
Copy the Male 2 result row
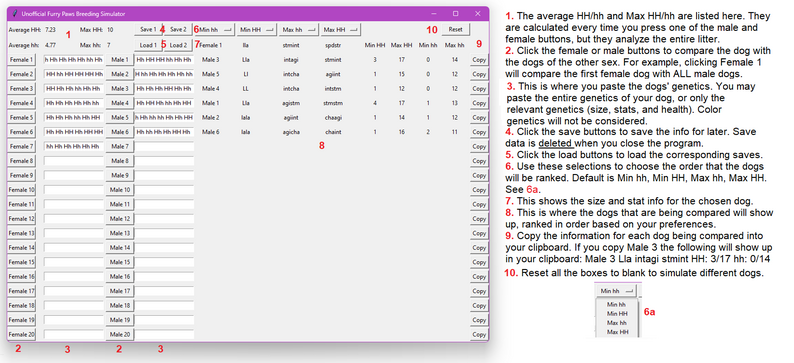[x=479, y=117]
